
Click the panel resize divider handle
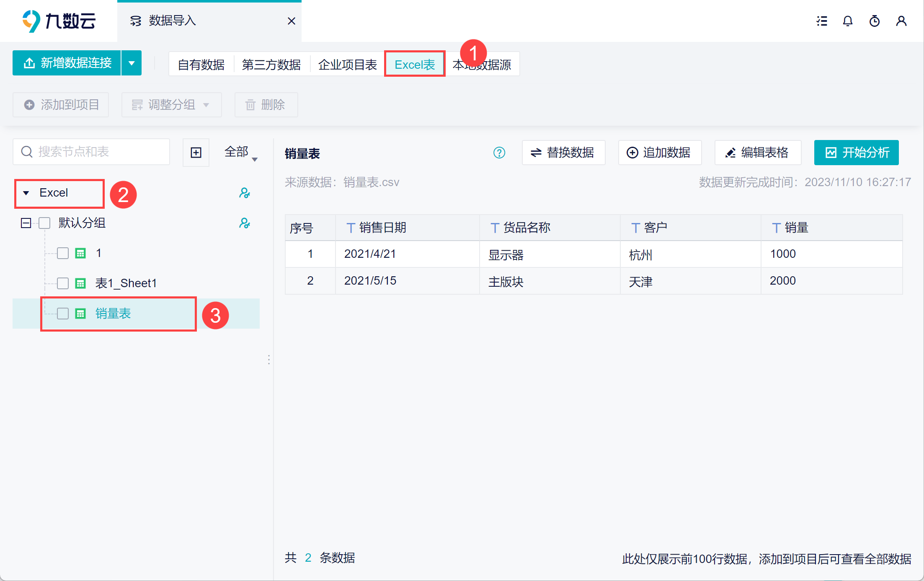coord(269,360)
